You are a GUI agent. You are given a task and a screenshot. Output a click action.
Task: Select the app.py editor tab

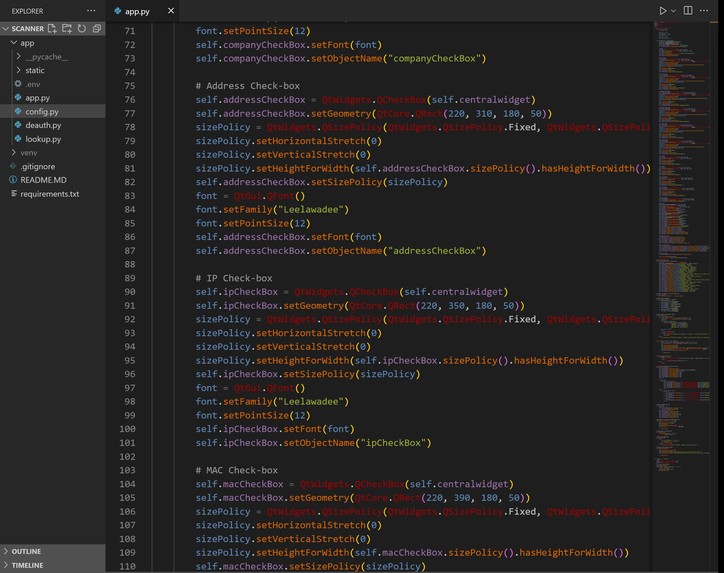point(137,11)
